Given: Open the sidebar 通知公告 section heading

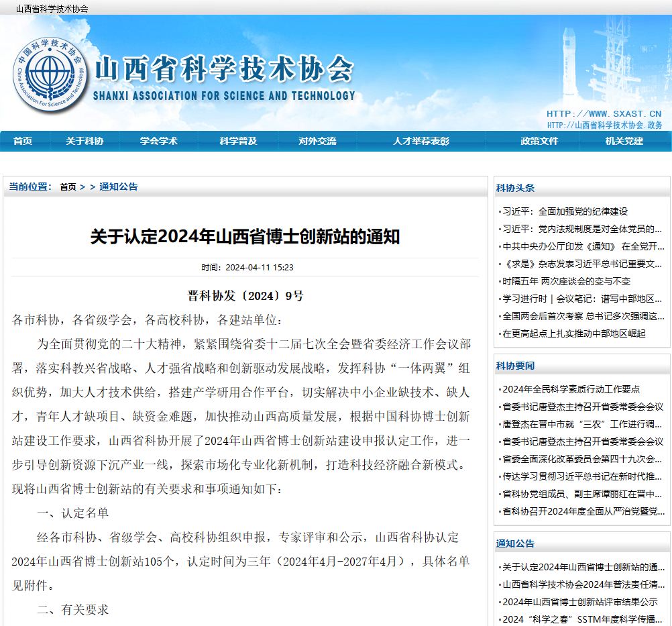Looking at the screenshot, I should pyautogui.click(x=515, y=543).
